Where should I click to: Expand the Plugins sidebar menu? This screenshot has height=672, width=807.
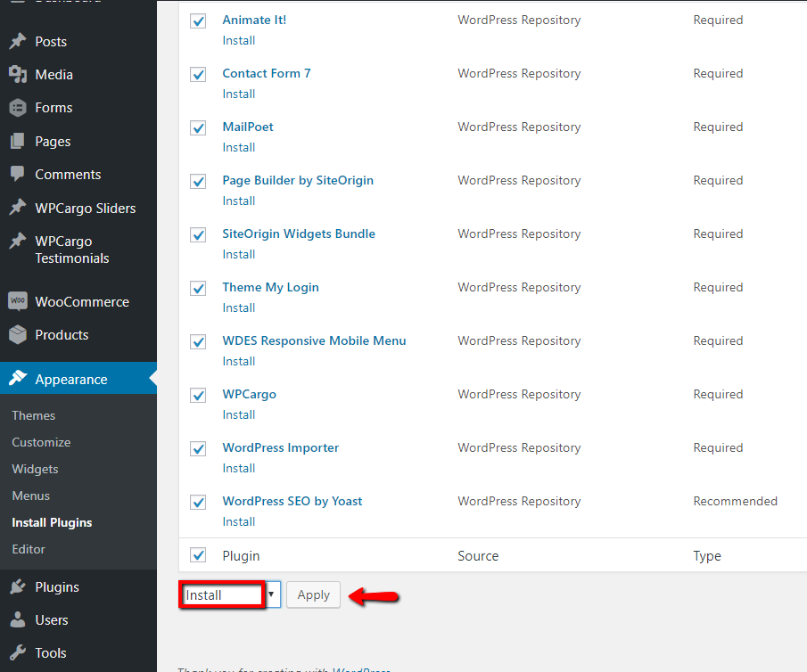click(57, 587)
